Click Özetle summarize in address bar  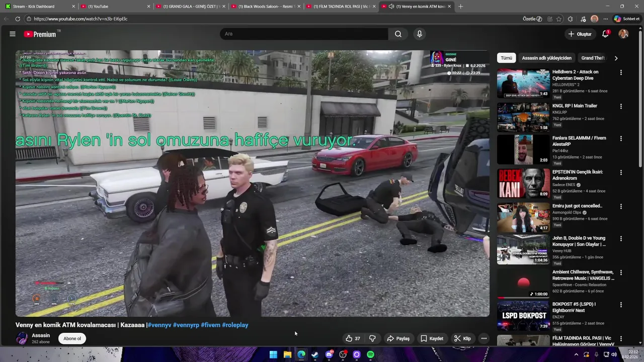pyautogui.click(x=532, y=19)
